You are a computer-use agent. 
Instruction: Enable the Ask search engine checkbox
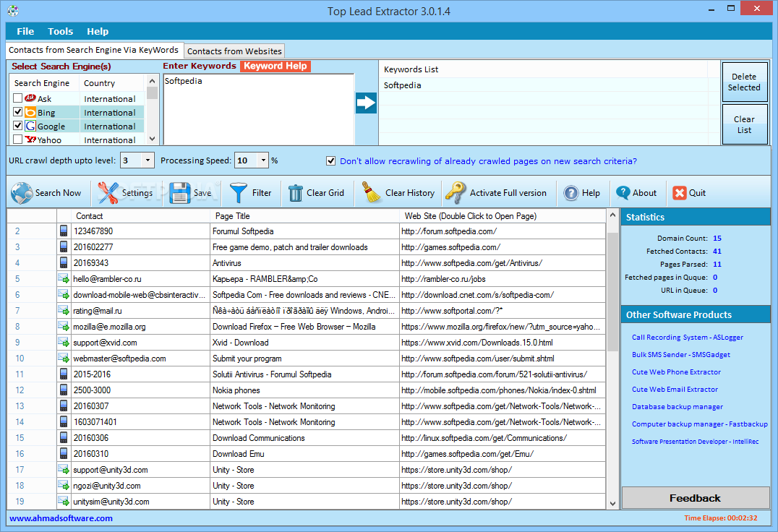[x=18, y=98]
